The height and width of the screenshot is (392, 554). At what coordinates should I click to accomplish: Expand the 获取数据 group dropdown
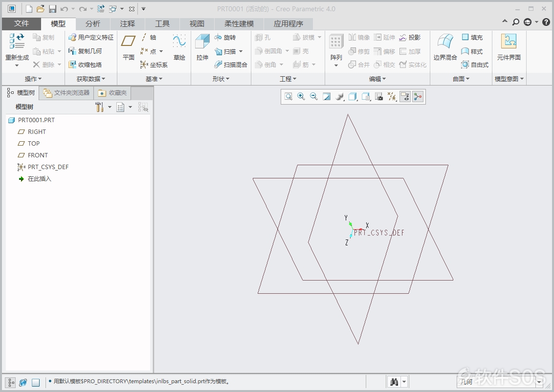(91, 79)
